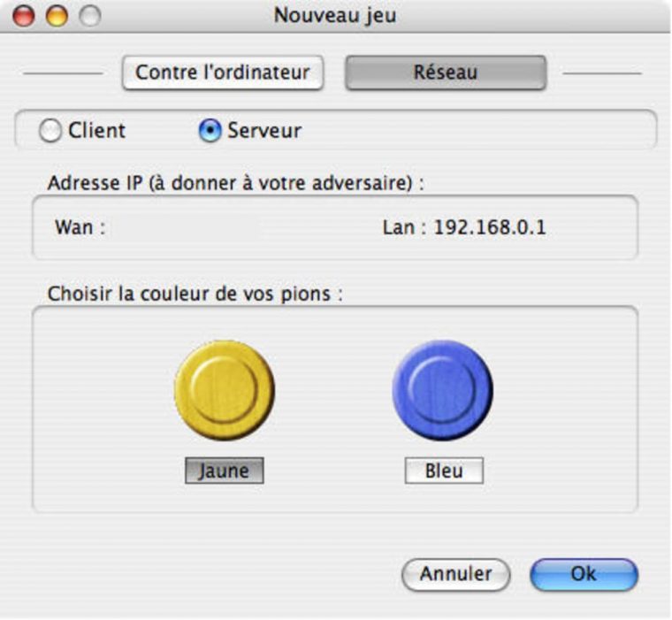Choose the Jaune color button

(224, 471)
